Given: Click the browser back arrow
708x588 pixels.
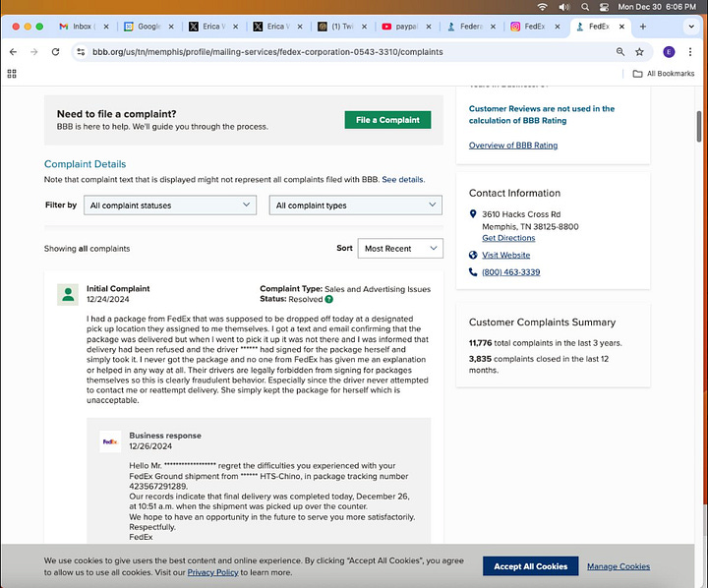Looking at the screenshot, I should (13, 52).
